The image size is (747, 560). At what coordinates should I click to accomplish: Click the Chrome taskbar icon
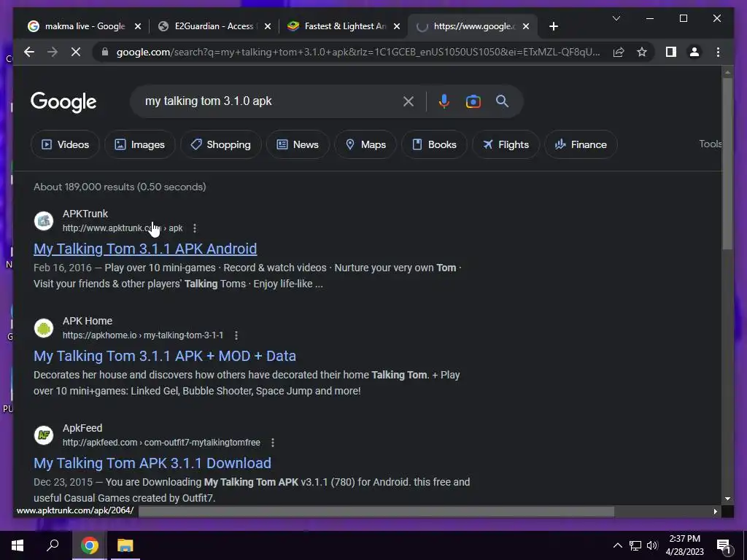point(90,545)
